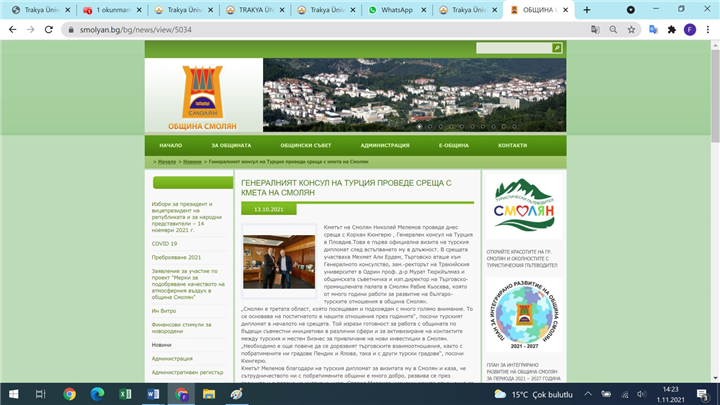Open the Смолян tourist guide logo banner
The width and height of the screenshot is (720, 405).
(x=524, y=205)
